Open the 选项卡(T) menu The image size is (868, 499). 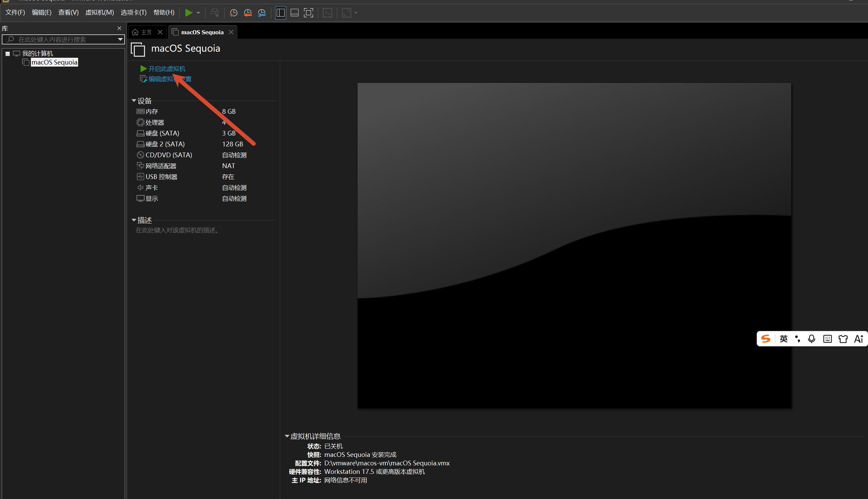(x=133, y=13)
